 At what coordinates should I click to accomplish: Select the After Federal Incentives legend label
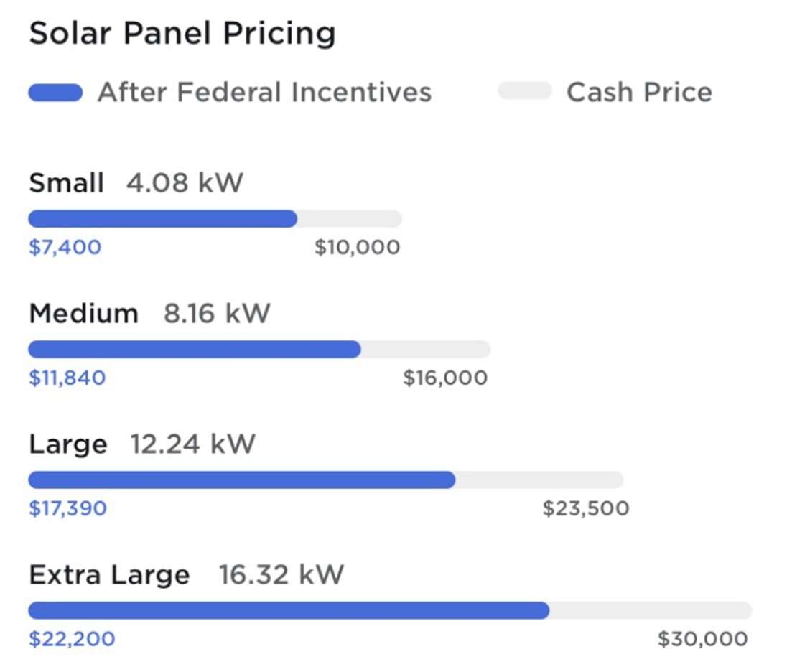click(x=264, y=93)
